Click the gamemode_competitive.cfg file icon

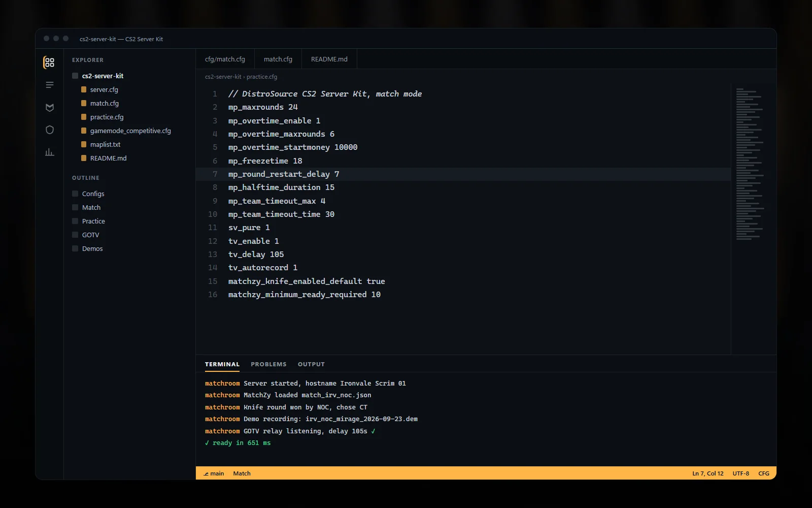pos(84,131)
